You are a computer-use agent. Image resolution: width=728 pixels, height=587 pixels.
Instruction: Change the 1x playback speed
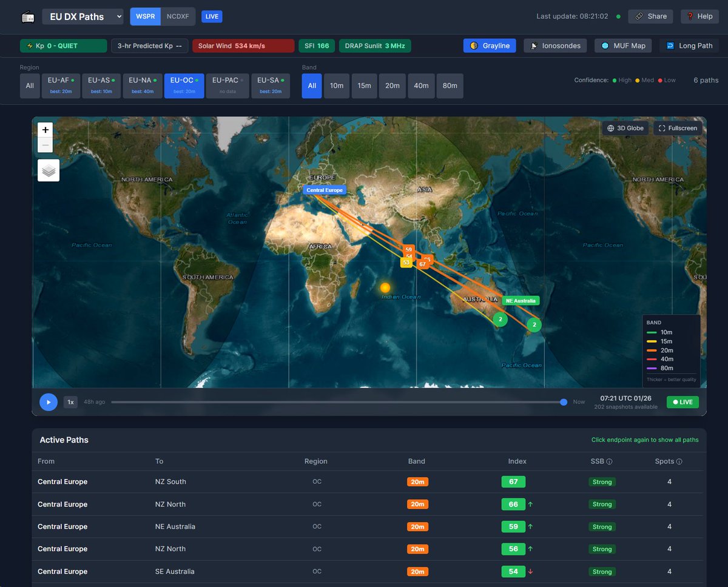(70, 402)
